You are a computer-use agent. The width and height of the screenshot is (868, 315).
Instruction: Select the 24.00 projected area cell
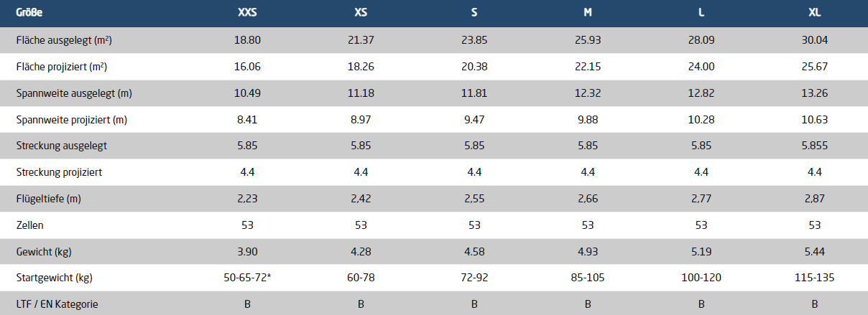701,67
